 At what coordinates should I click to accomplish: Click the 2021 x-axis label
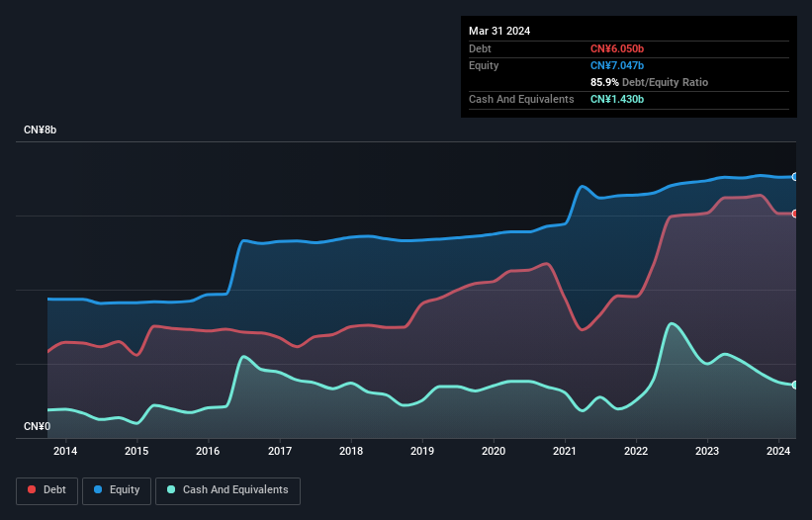pyautogui.click(x=565, y=451)
